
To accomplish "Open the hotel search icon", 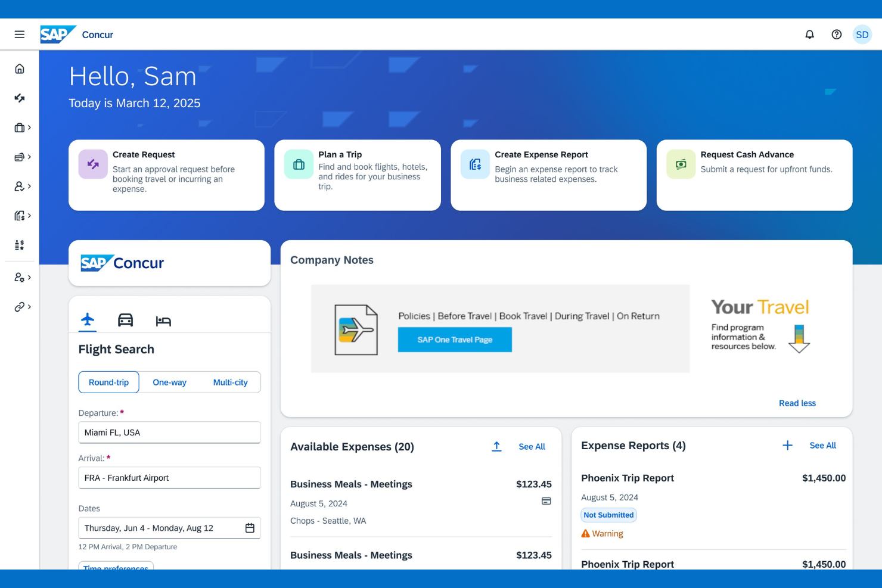I will pyautogui.click(x=164, y=320).
